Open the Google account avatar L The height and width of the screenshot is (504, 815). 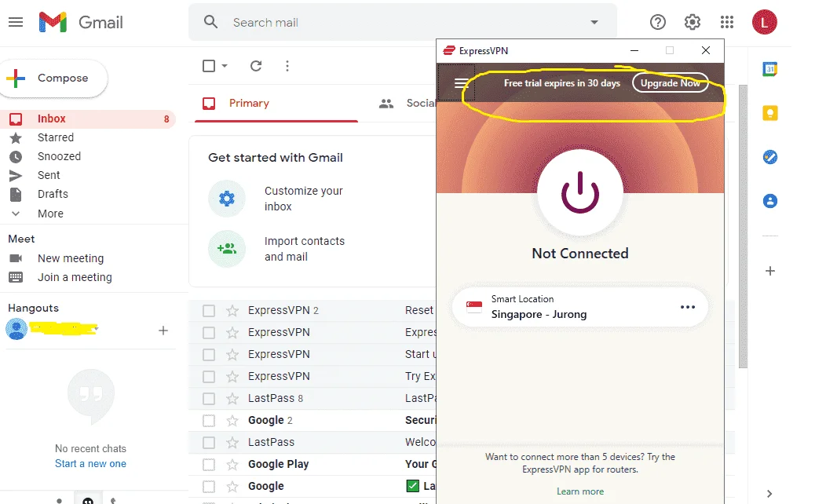coord(764,22)
